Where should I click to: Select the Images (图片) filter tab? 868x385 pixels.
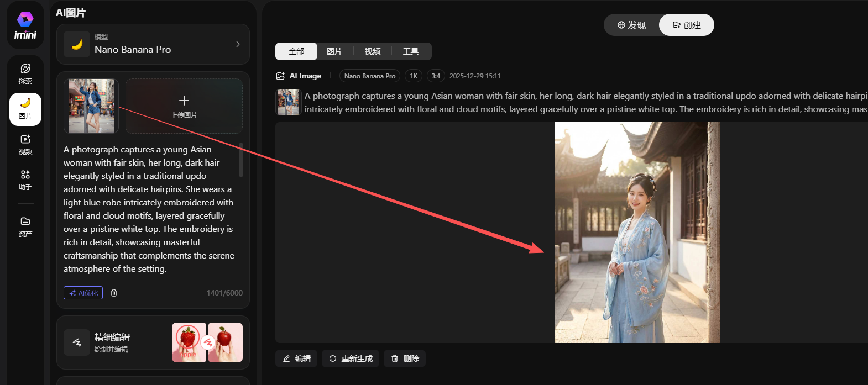334,51
